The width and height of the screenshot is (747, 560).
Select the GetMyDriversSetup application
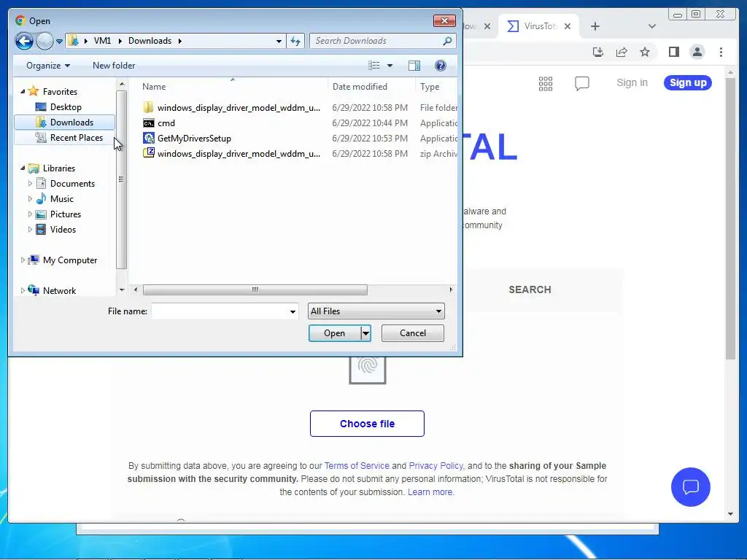tap(187, 138)
